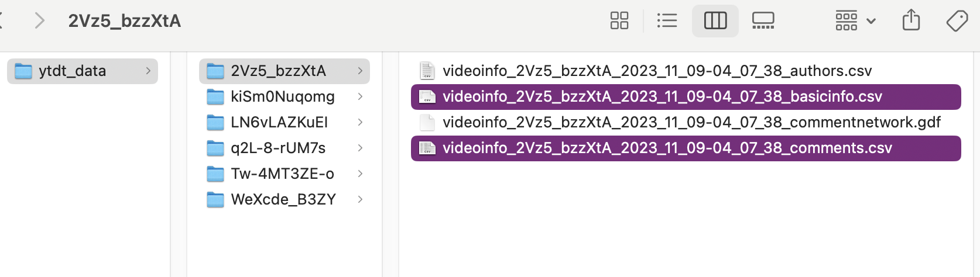The width and height of the screenshot is (980, 277).
Task: Expand chevron next to kiSm0Nuqomg folder
Action: point(360,96)
